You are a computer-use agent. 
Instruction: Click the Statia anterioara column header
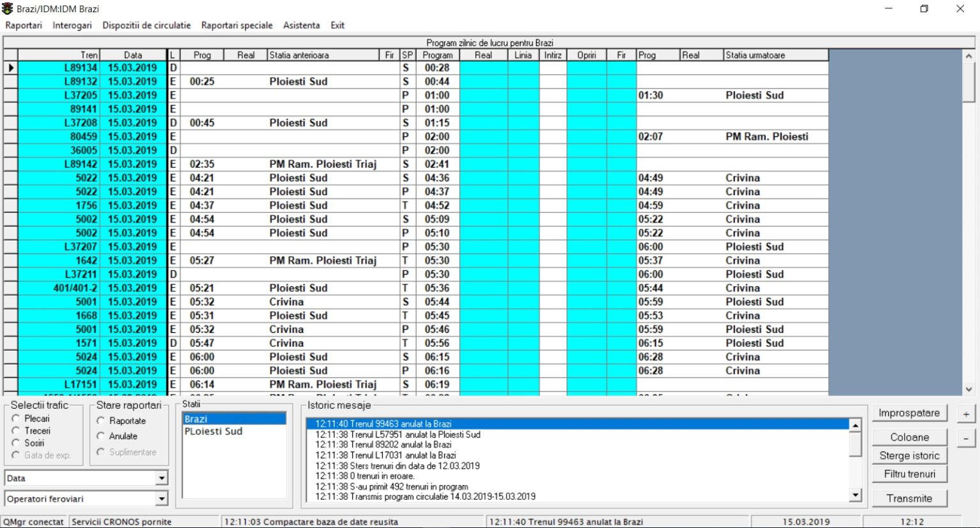pyautogui.click(x=323, y=55)
